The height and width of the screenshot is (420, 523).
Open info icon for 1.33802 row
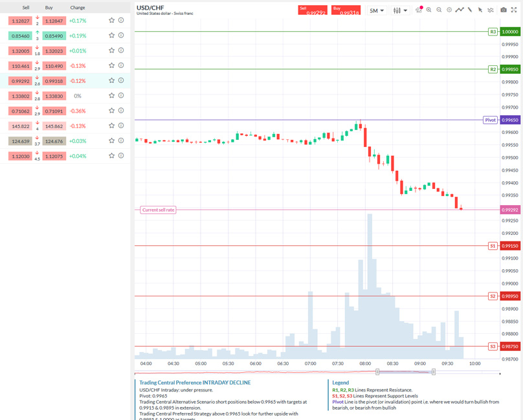[x=121, y=95]
